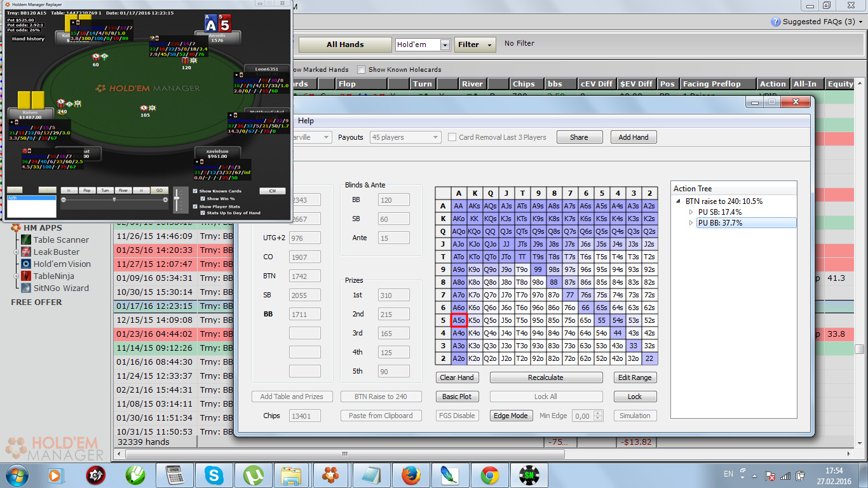Viewport: 868px width, 488px height.
Task: Click the replayer playback position slider
Action: tap(114, 199)
